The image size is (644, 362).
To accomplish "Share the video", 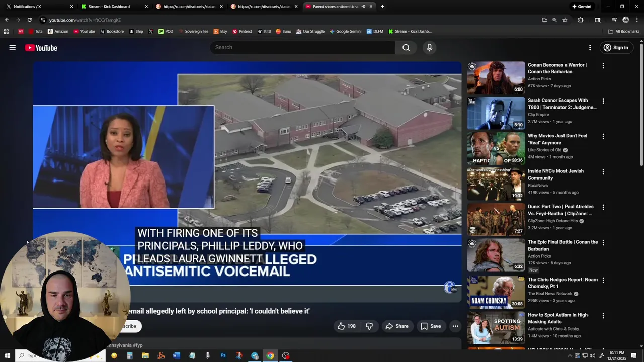I will [396, 326].
